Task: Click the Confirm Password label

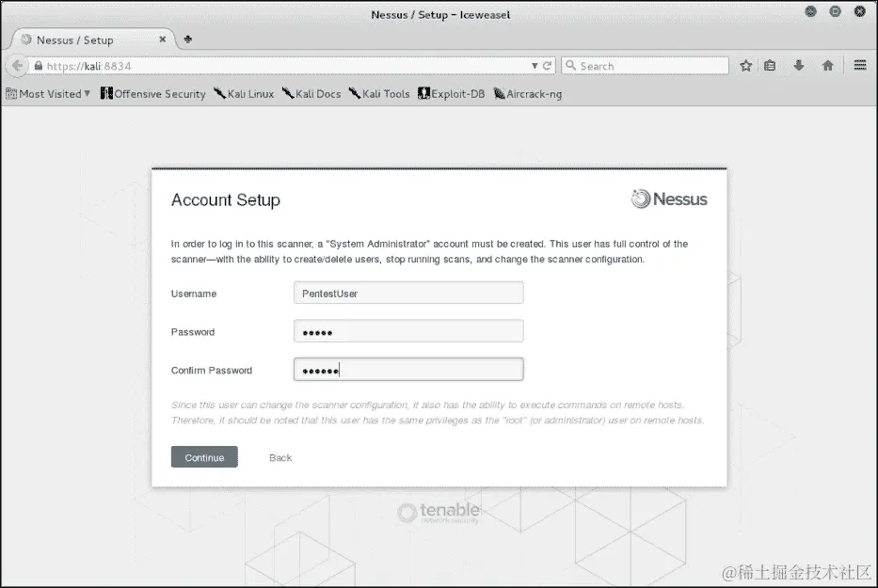Action: tap(212, 370)
